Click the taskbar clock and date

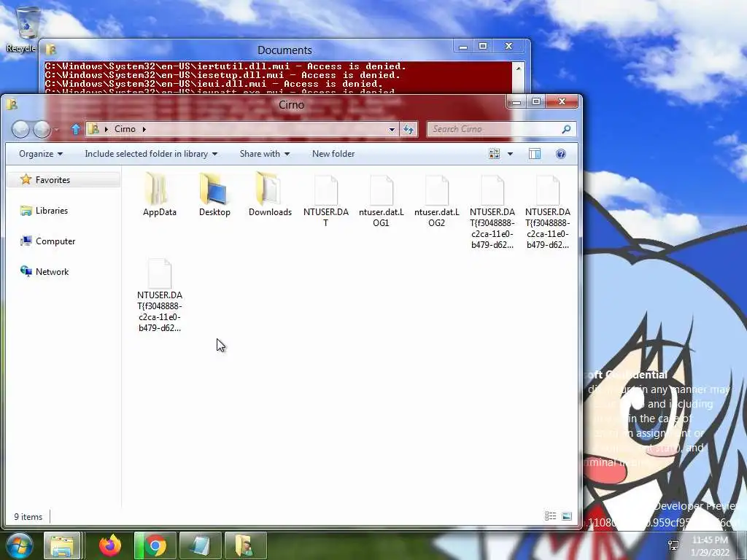[x=710, y=545]
